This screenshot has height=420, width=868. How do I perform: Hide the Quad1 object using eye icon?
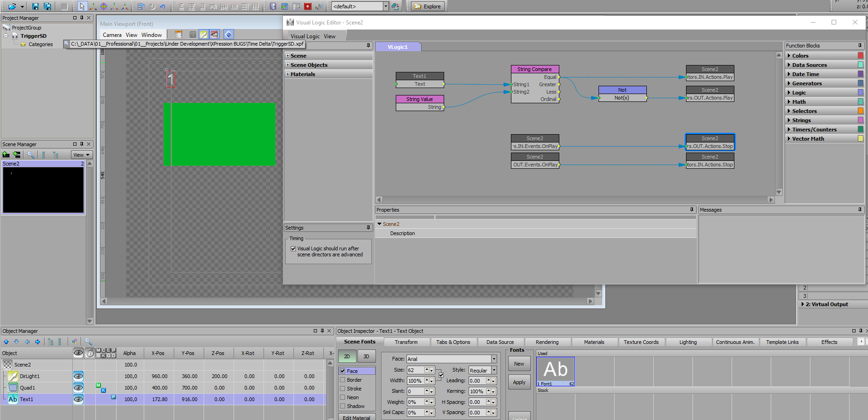pos(78,388)
